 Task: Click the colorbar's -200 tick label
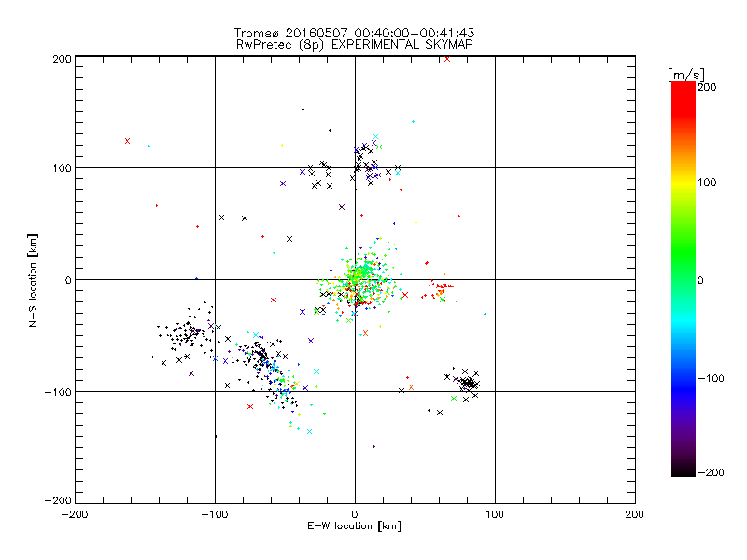(x=711, y=472)
